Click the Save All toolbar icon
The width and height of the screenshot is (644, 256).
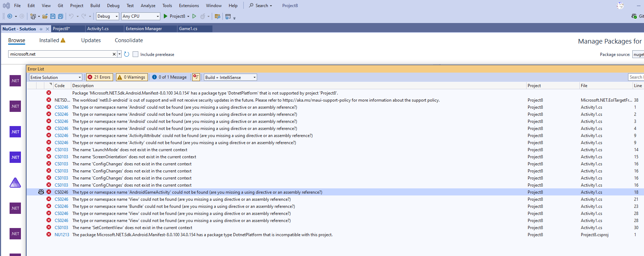point(61,16)
